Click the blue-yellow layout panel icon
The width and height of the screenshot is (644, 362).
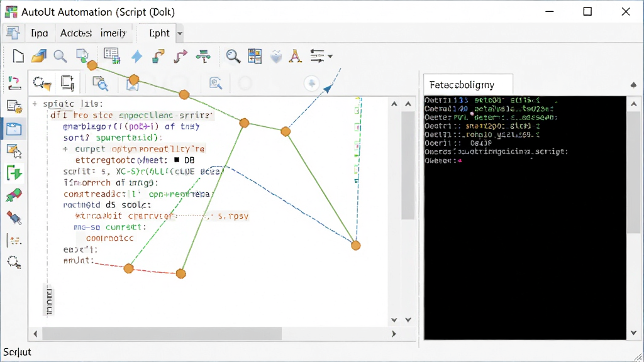255,56
